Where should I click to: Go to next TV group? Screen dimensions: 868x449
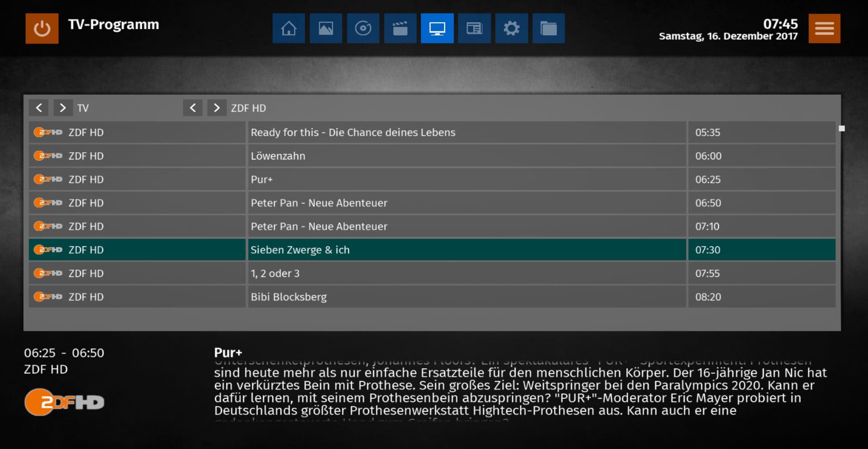[x=63, y=108]
